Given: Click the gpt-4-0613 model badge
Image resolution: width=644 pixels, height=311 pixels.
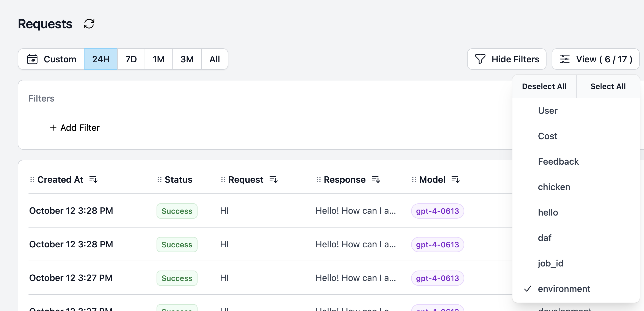Looking at the screenshot, I should tap(437, 211).
